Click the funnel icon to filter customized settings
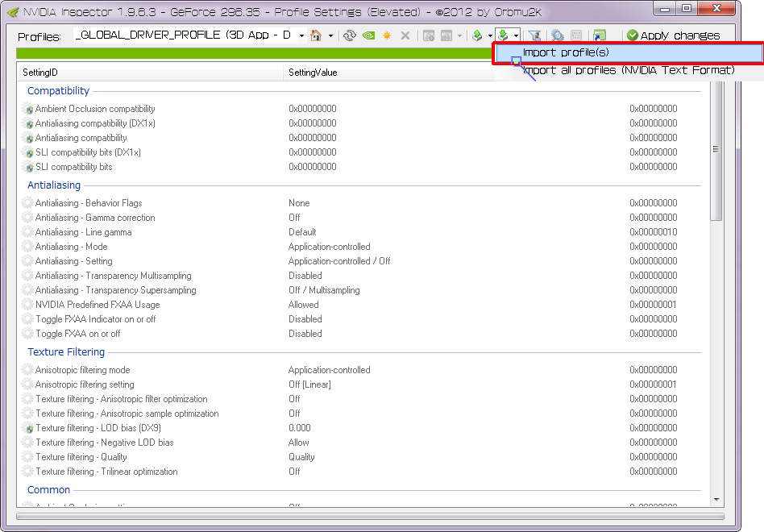Viewport: 764px width, 532px height. (534, 35)
